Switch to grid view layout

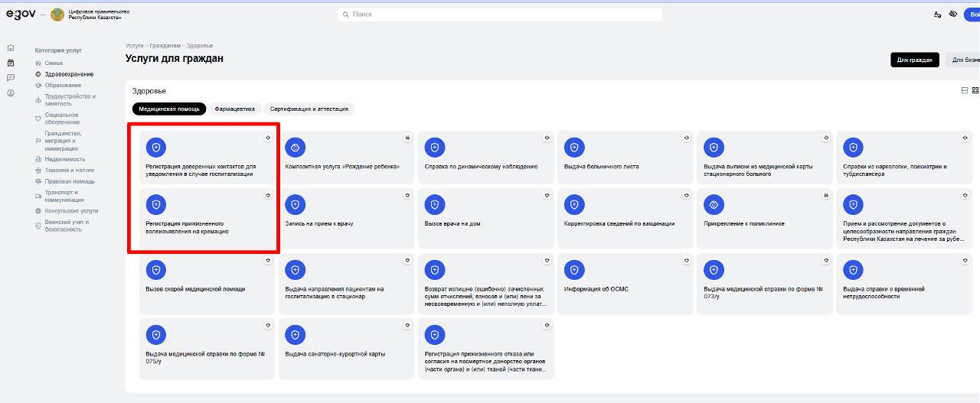pos(975,90)
